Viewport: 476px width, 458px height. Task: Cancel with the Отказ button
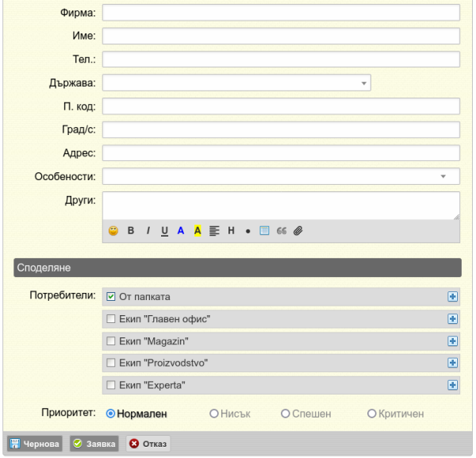pos(148,445)
